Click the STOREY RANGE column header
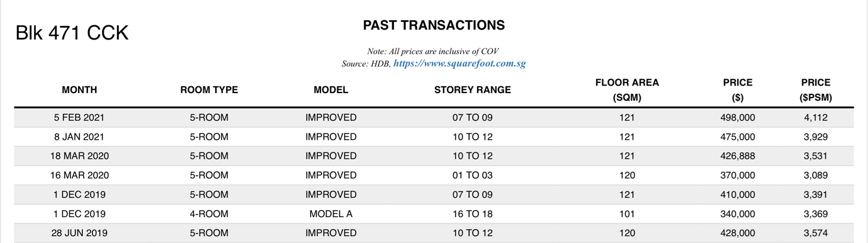This screenshot has height=243, width=868. tap(473, 90)
